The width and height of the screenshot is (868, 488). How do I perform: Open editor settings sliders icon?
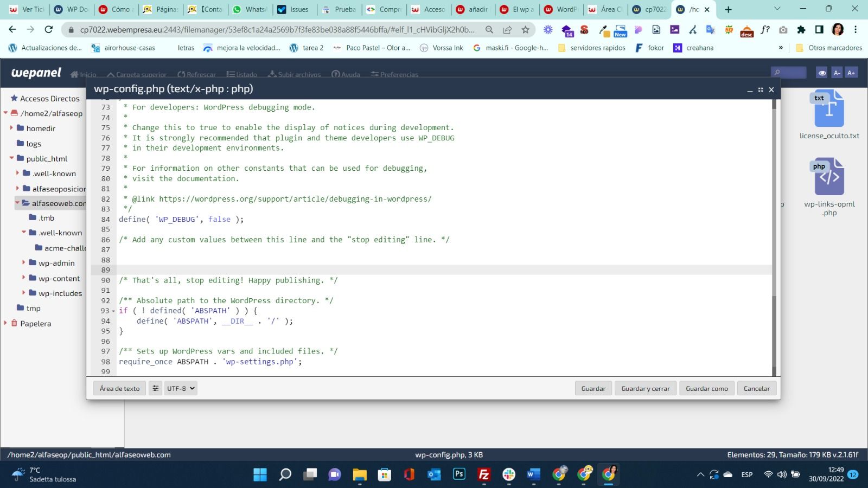tap(155, 388)
